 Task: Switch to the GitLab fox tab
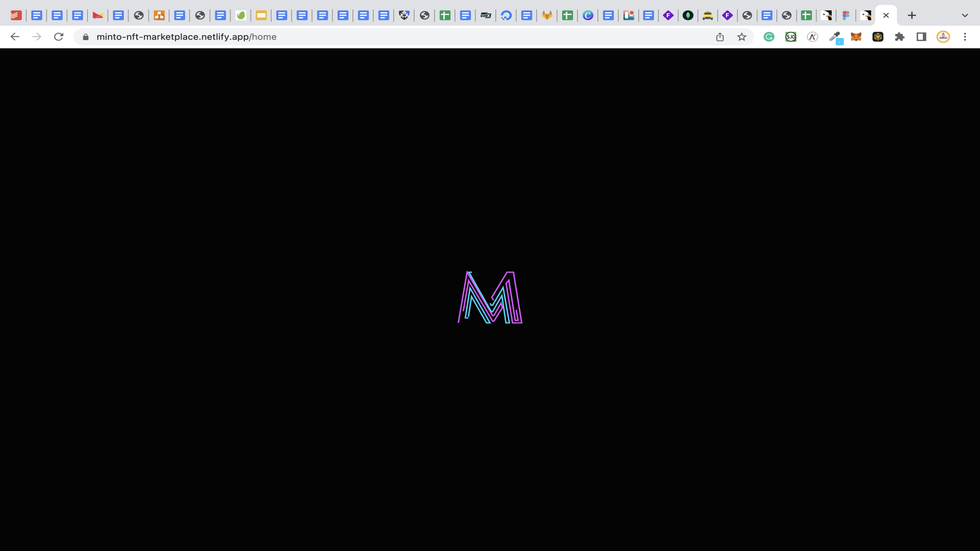pyautogui.click(x=547, y=15)
